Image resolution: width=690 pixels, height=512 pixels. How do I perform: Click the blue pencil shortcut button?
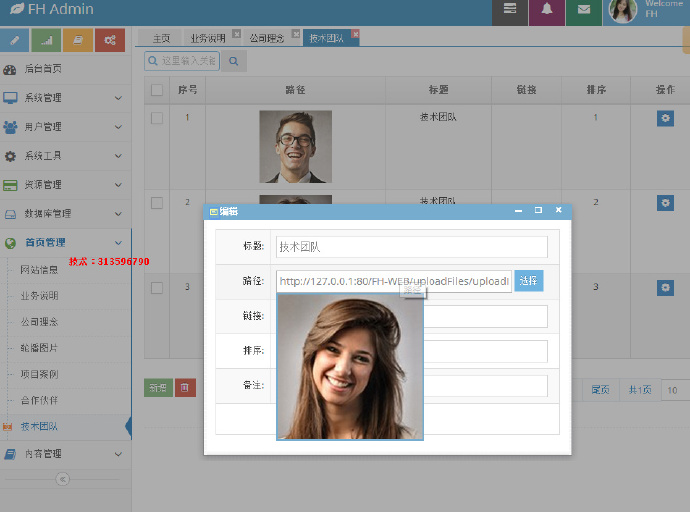(15, 40)
